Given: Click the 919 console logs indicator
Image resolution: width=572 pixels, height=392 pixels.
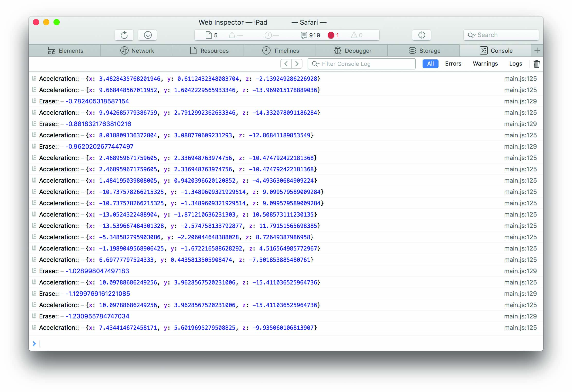Looking at the screenshot, I should (310, 35).
